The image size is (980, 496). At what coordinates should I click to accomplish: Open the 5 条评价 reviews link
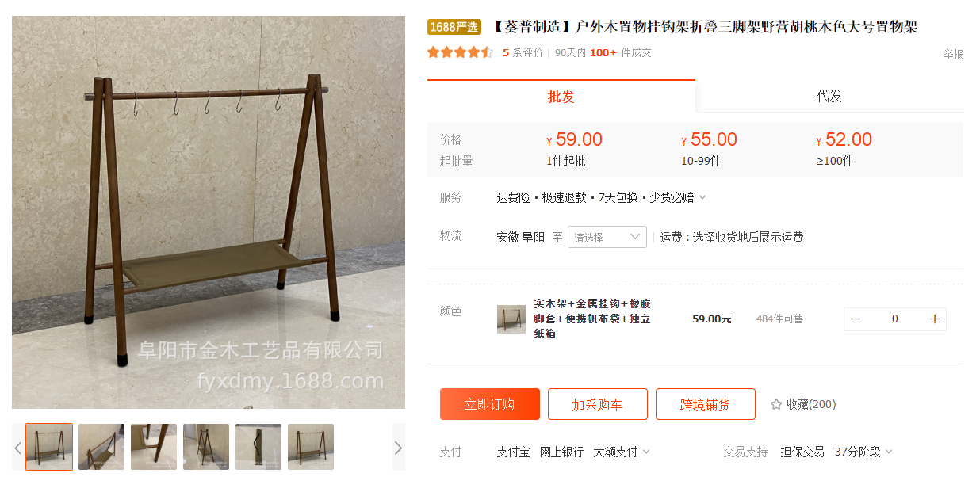(x=523, y=52)
